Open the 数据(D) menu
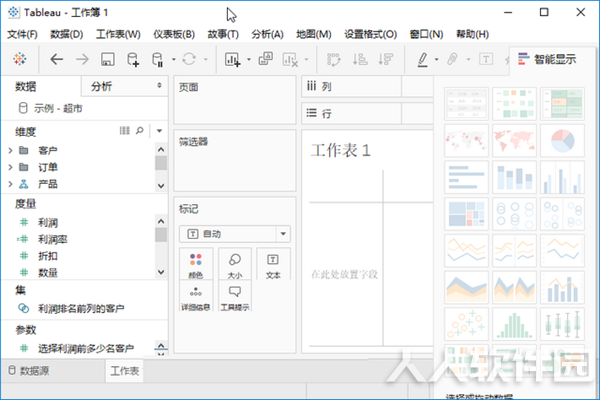Viewport: 600px width, 400px height. click(x=67, y=34)
